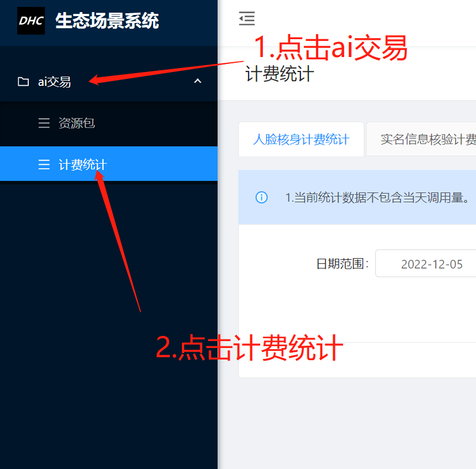Click the folder icon beside ai交易
The height and width of the screenshot is (469, 476).
[x=24, y=81]
